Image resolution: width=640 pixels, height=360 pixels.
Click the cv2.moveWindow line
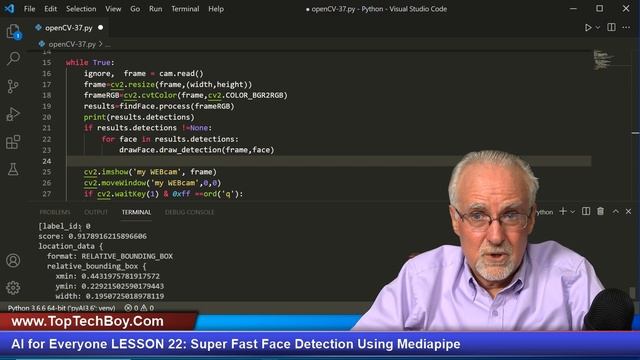pyautogui.click(x=152, y=183)
